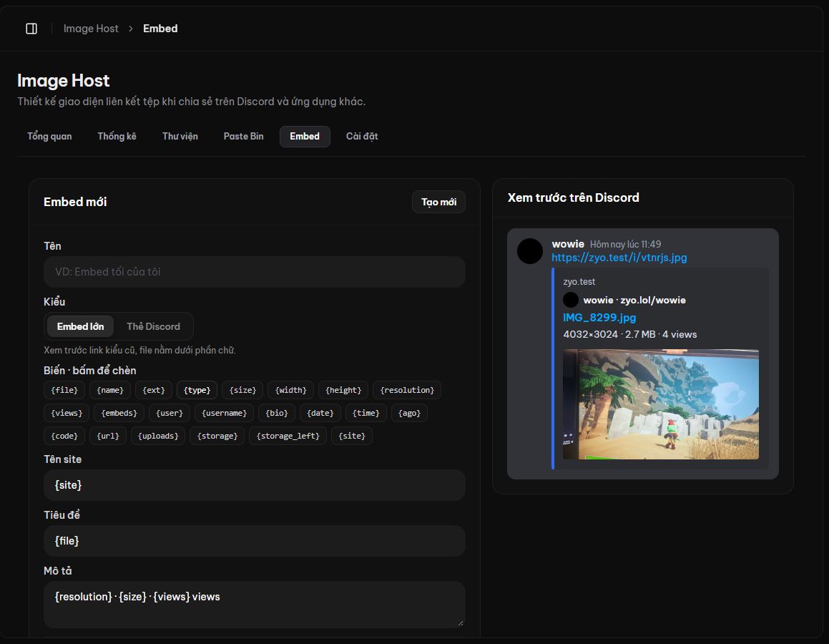This screenshot has width=829, height=644.
Task: Click the small author avatar in embed
Action: tap(571, 300)
